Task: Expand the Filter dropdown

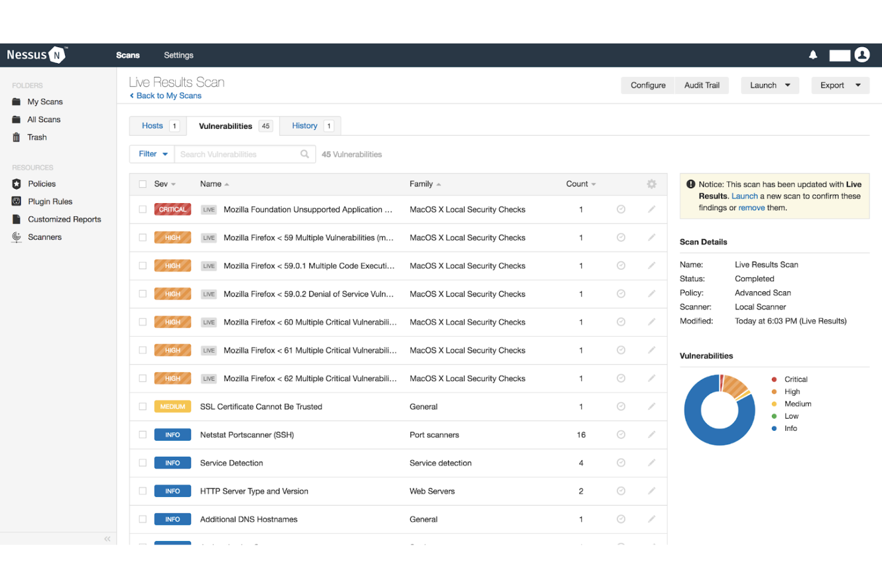Action: click(153, 154)
